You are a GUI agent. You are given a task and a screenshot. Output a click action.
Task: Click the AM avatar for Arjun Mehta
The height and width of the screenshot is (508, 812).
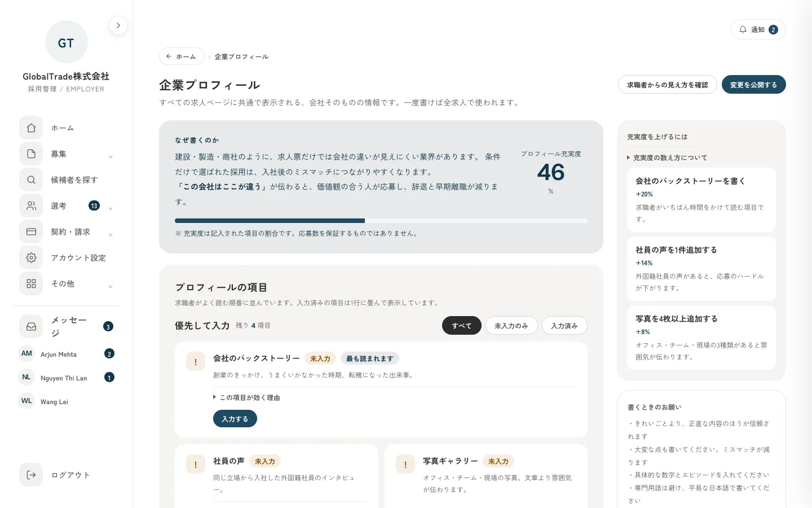(27, 354)
